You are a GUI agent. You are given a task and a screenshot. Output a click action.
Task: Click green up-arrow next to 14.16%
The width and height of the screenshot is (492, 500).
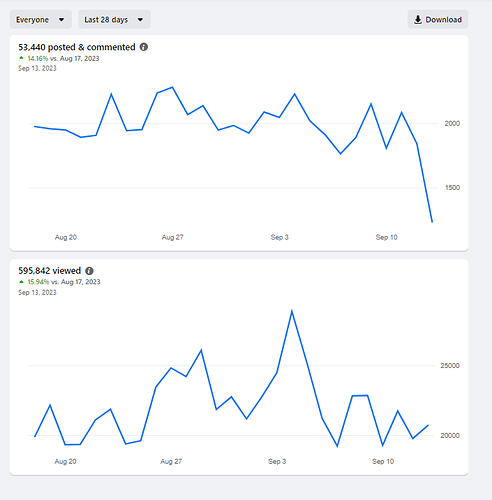pos(21,58)
